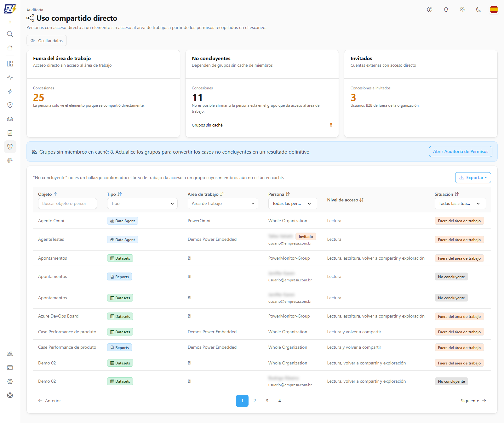This screenshot has height=423, width=504.
Task: Go to page 2 of results
Action: [x=255, y=401]
